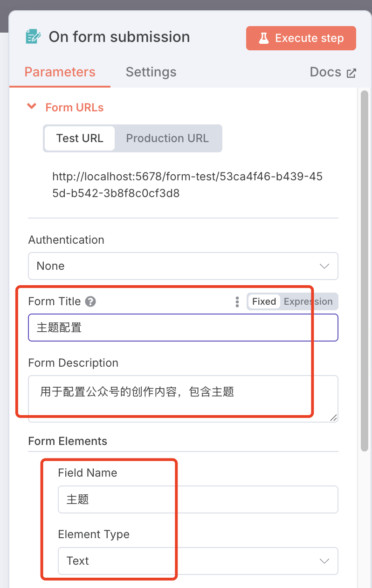The height and width of the screenshot is (588, 372).
Task: Set Form Title mode to Fixed
Action: click(x=264, y=301)
